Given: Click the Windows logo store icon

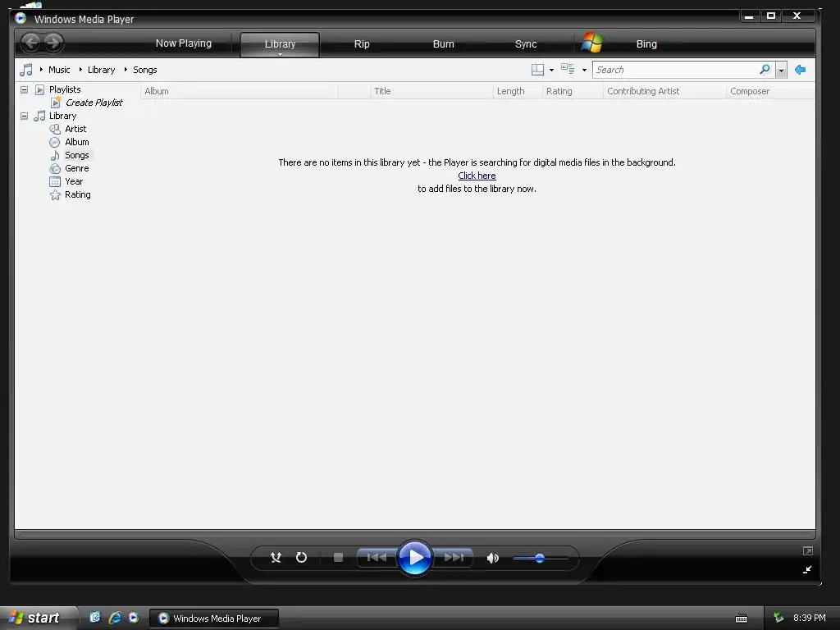Looking at the screenshot, I should (592, 43).
